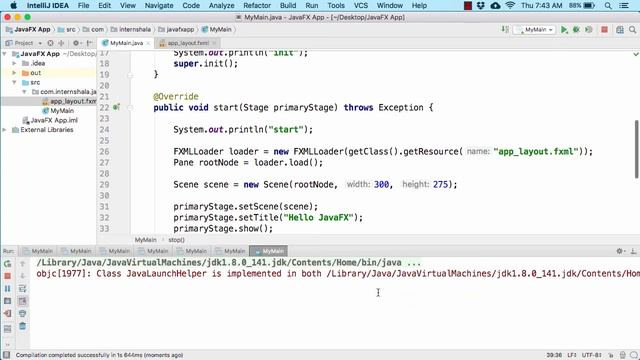The height and width of the screenshot is (360, 640).
Task: Close the app_layout.fxml tab
Action: (x=214, y=43)
